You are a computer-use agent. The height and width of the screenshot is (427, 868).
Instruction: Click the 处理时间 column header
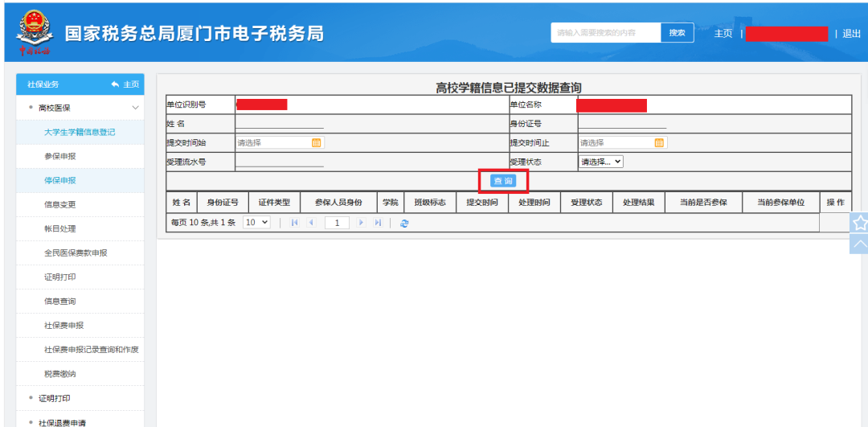pyautogui.click(x=534, y=202)
